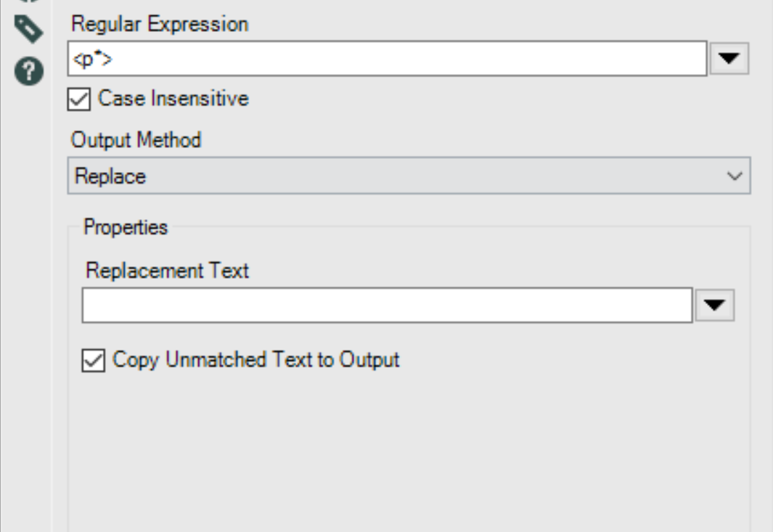773x532 pixels.
Task: Click into the empty Replacement Text field
Action: tap(386, 306)
